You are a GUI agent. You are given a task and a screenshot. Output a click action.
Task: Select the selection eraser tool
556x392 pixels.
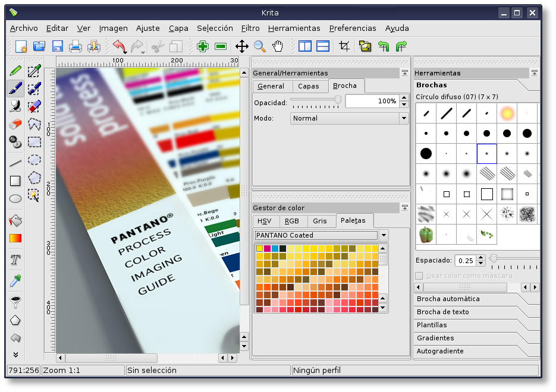34,106
